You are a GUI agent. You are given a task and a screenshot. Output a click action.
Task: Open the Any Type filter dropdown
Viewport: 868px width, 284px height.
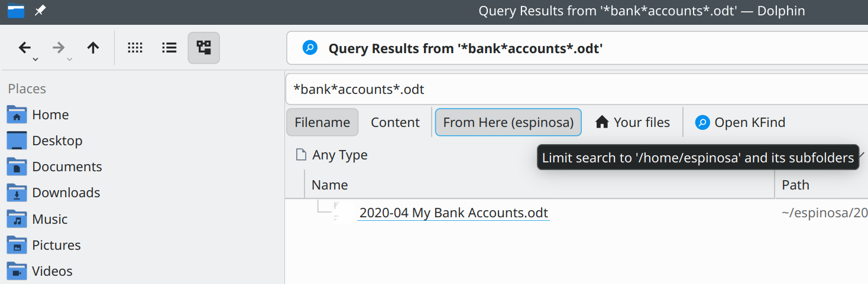pos(332,155)
